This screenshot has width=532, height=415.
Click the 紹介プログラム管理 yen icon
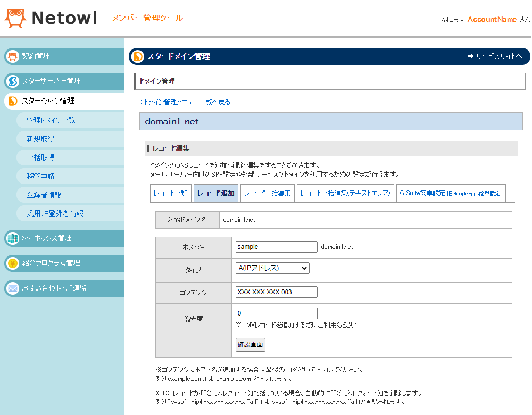[12, 263]
